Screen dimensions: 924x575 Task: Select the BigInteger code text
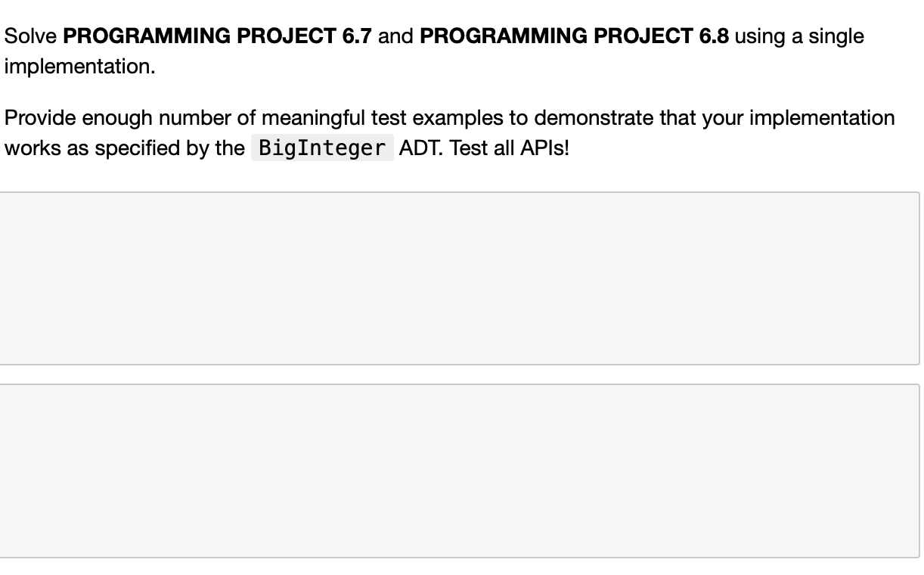pyautogui.click(x=321, y=147)
